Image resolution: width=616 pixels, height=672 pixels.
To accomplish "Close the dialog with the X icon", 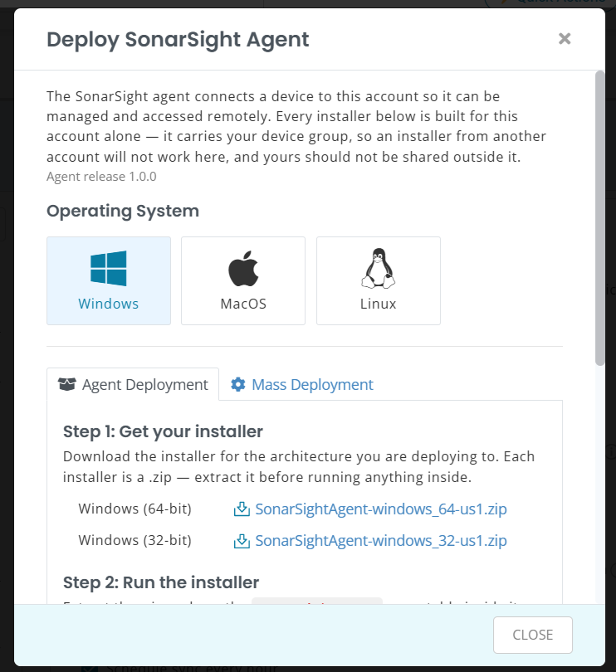I will pos(565,38).
